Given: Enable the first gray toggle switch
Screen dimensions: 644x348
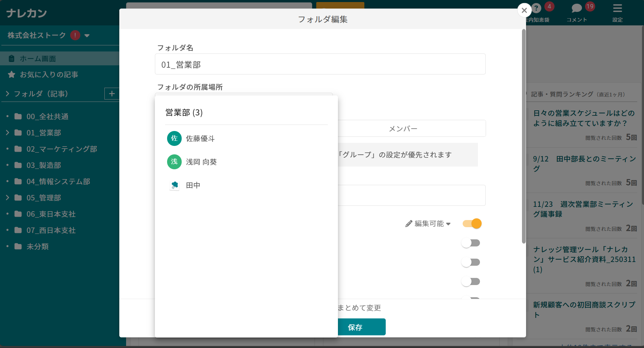Looking at the screenshot, I should [471, 243].
